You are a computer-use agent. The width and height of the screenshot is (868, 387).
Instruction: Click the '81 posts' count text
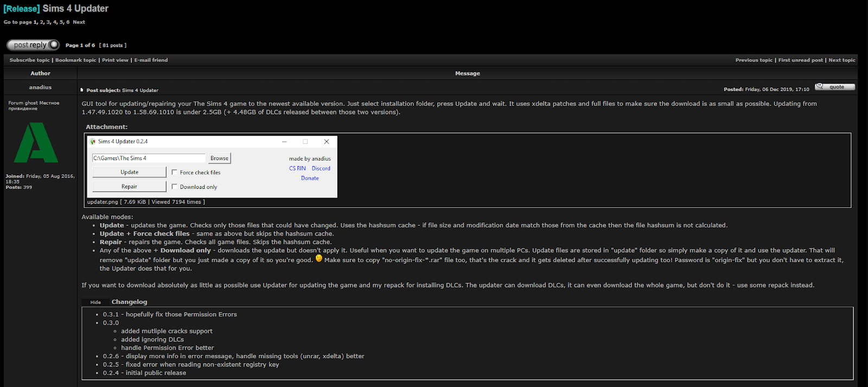[x=113, y=46]
